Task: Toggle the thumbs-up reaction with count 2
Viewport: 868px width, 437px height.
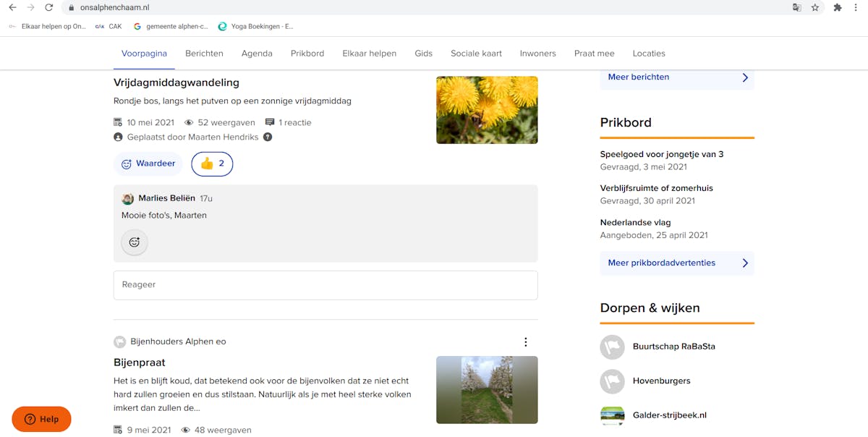Action: pos(212,164)
